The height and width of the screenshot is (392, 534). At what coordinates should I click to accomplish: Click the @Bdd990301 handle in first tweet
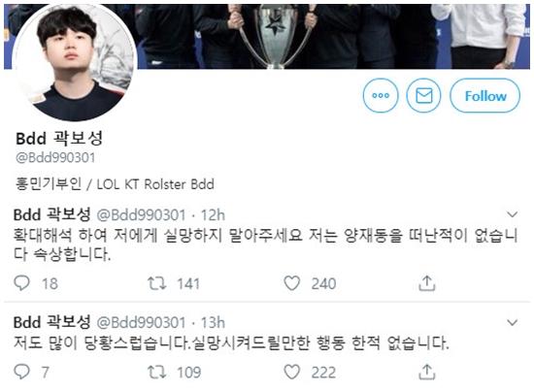(141, 215)
